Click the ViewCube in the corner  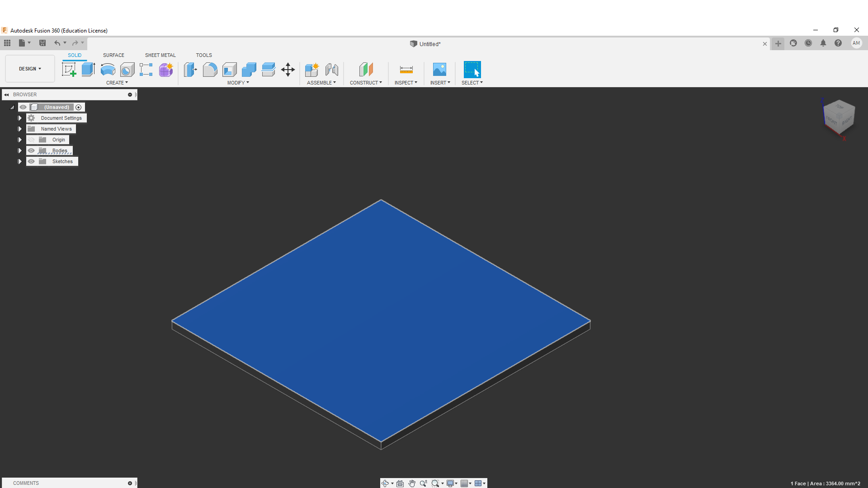point(839,117)
